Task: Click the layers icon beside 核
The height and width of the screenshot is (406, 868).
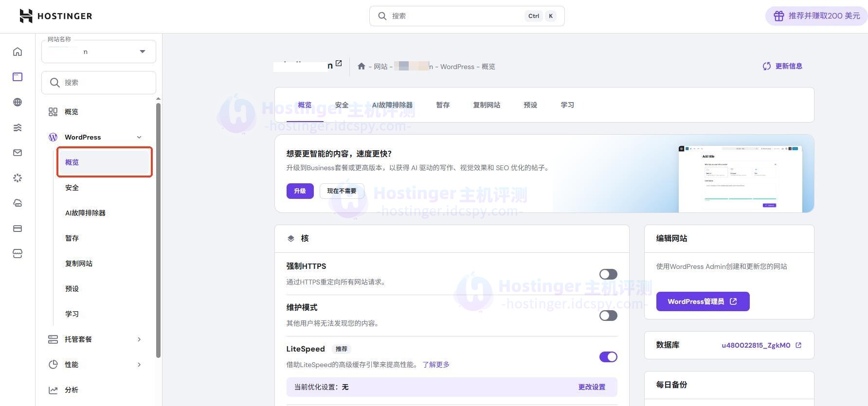Action: click(291, 238)
